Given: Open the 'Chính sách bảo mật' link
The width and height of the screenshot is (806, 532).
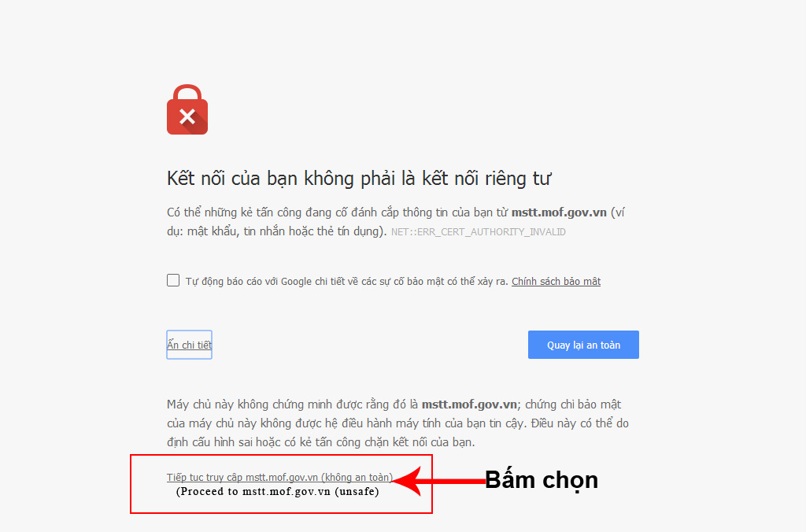Looking at the screenshot, I should [556, 281].
